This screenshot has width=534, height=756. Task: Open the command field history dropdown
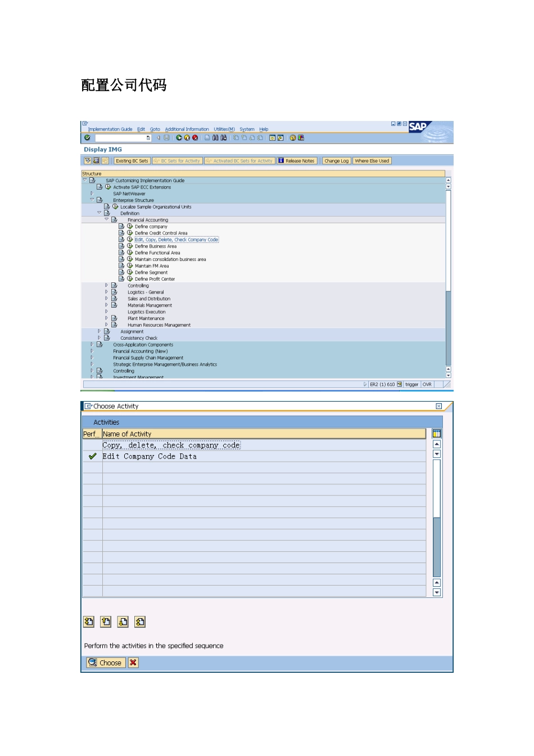pyautogui.click(x=148, y=137)
